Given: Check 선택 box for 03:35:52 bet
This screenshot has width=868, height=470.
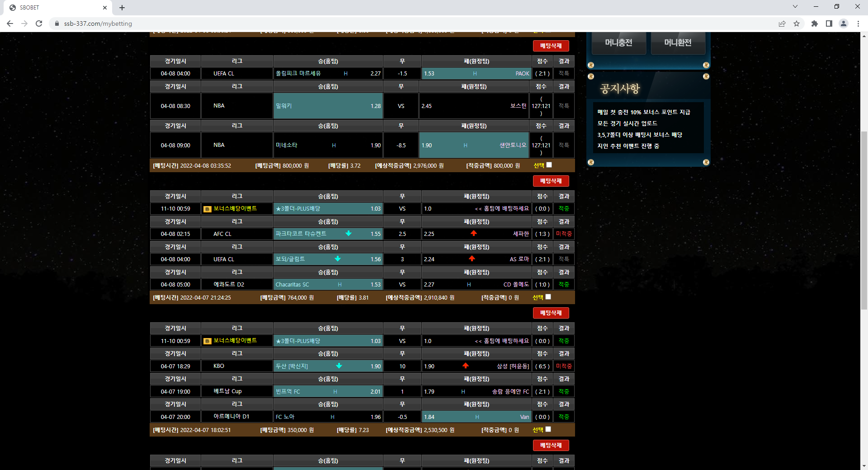Looking at the screenshot, I should (x=549, y=165).
